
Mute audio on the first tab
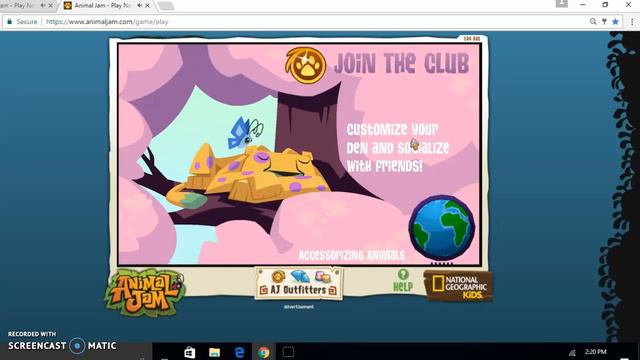[43, 6]
